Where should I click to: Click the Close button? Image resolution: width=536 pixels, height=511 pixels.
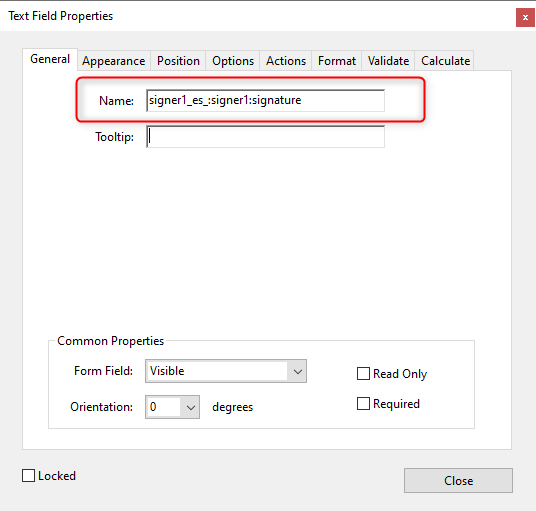[458, 481]
